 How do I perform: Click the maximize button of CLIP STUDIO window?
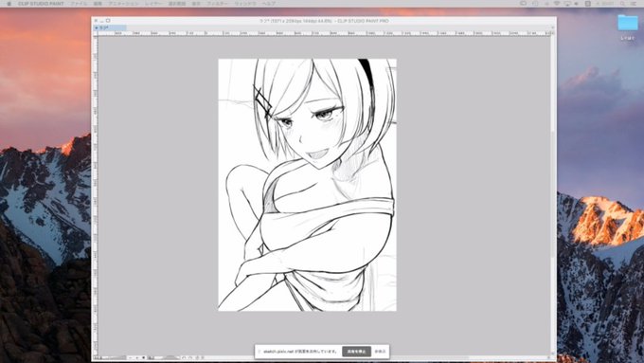tap(108, 21)
